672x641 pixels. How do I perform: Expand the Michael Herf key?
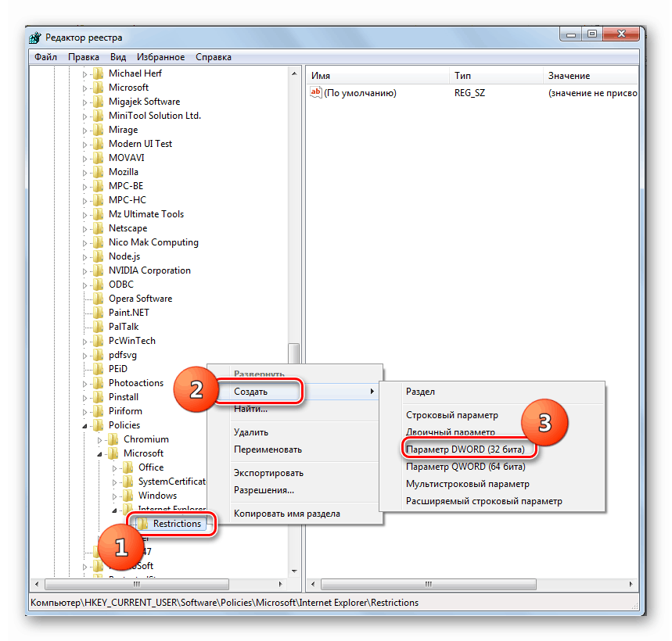84,74
